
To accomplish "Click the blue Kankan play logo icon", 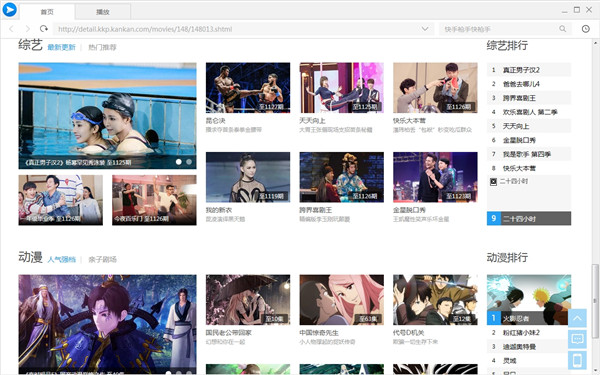I will click(x=9, y=9).
